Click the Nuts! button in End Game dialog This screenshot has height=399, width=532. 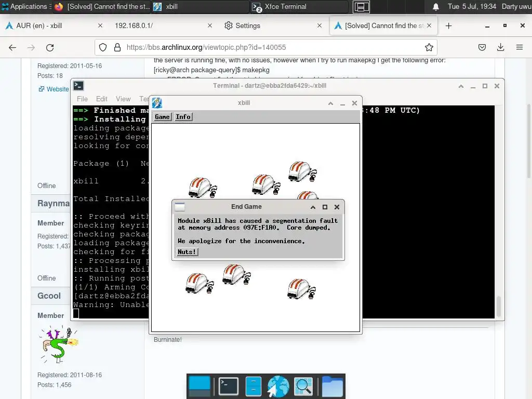187,252
